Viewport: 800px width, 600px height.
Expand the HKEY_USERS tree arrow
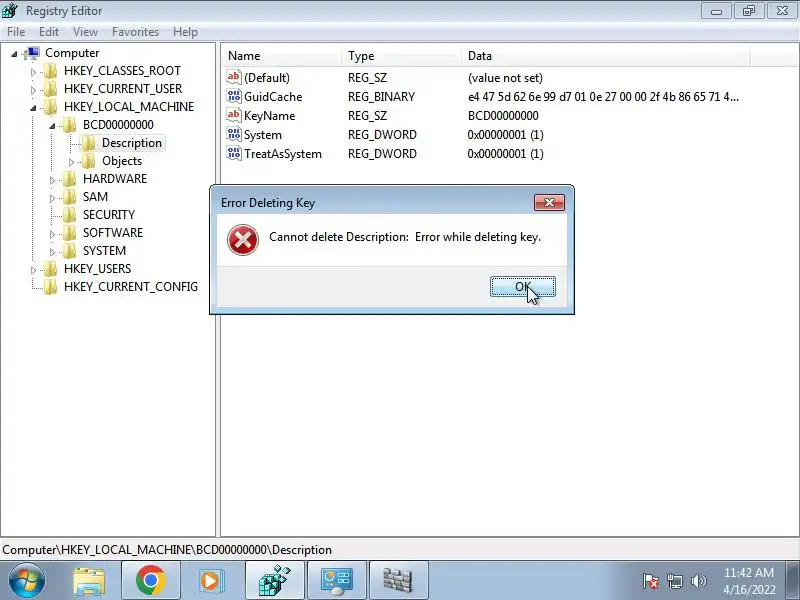33,269
